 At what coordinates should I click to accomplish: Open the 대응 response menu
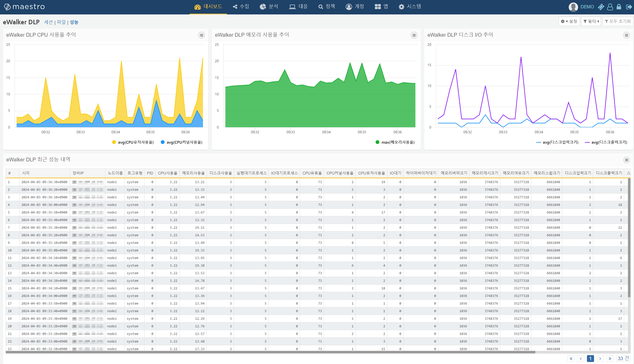(x=298, y=7)
